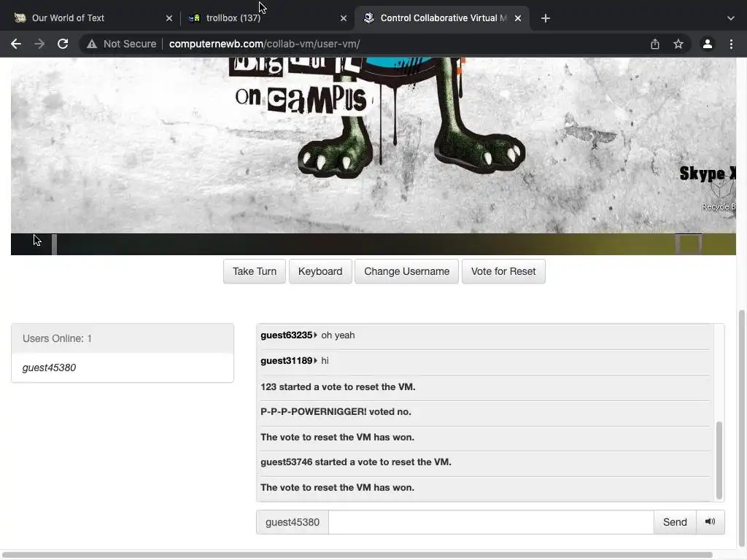The image size is (747, 560).
Task: Click the page vertical scrollbar
Action: pos(741,429)
